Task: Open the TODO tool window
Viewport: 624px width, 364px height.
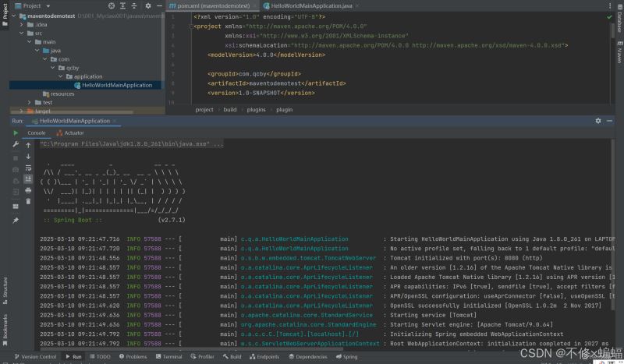Action: coord(101,356)
